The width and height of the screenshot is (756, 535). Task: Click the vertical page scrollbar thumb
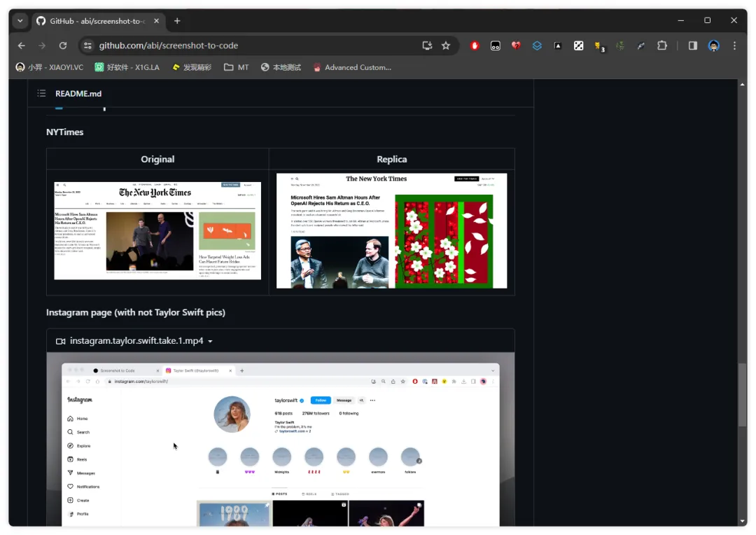click(742, 394)
